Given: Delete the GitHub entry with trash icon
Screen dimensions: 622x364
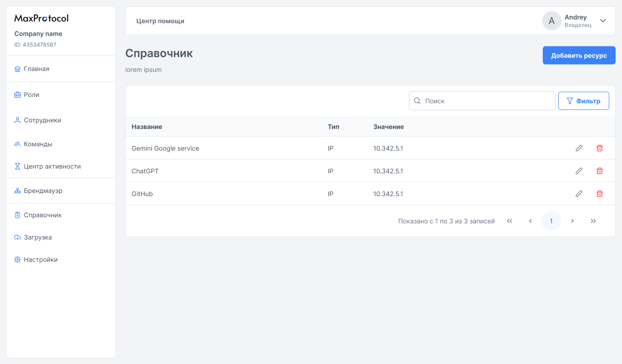Looking at the screenshot, I should (600, 193).
